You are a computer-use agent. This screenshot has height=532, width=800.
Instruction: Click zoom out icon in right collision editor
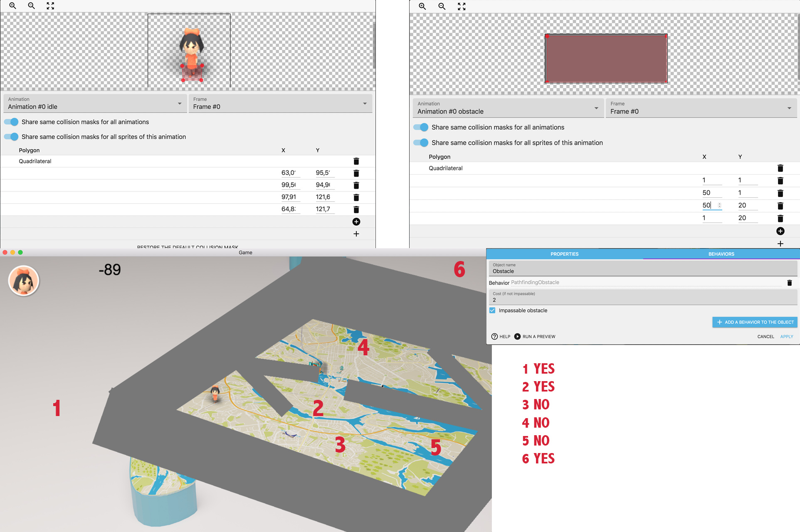442,6
